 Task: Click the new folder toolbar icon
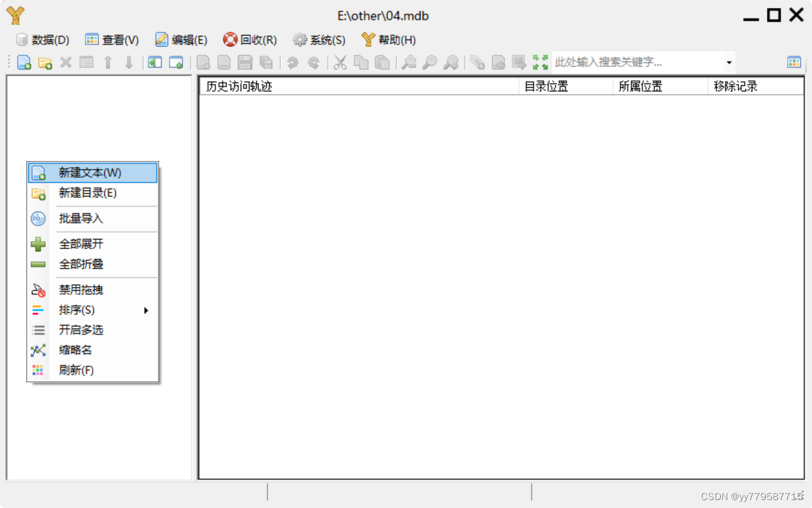click(x=45, y=62)
